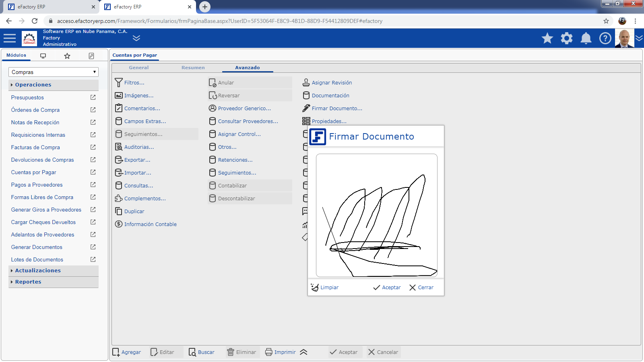This screenshot has height=362, width=644.
Task: Open Información Contable option
Action: (146, 224)
